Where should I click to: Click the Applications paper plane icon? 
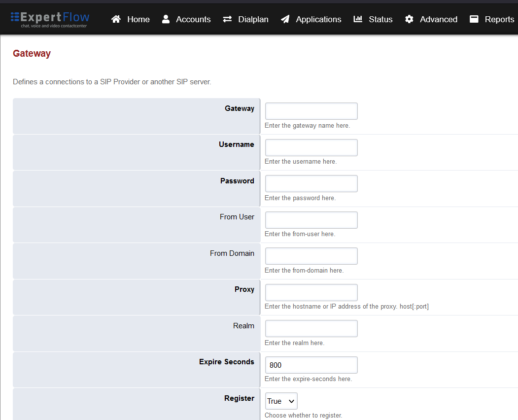coord(285,19)
